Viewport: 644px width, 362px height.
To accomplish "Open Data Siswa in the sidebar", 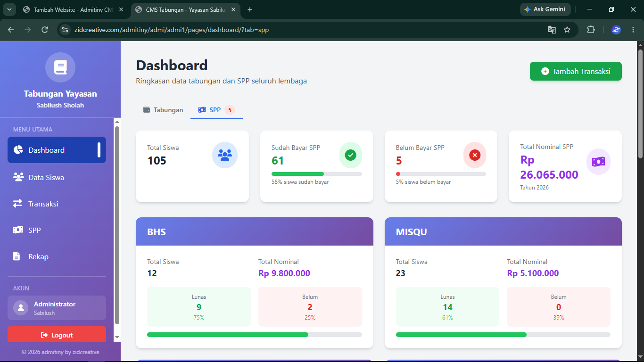I will tap(57, 177).
